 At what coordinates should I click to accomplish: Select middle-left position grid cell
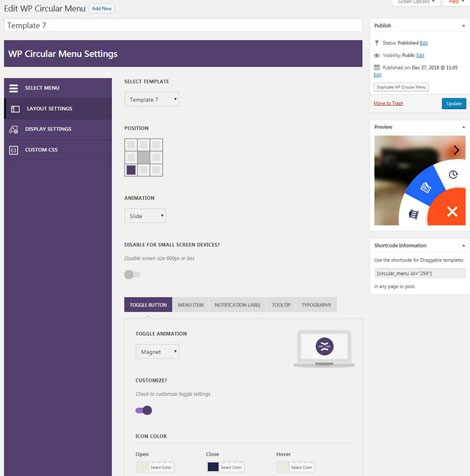click(x=131, y=157)
